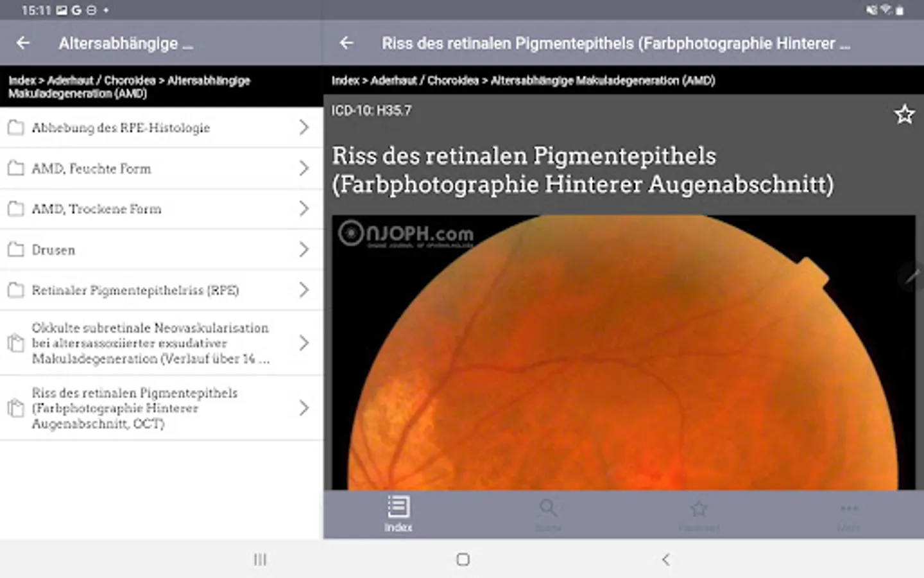Open the AMD, Trockene Form folder

161,209
